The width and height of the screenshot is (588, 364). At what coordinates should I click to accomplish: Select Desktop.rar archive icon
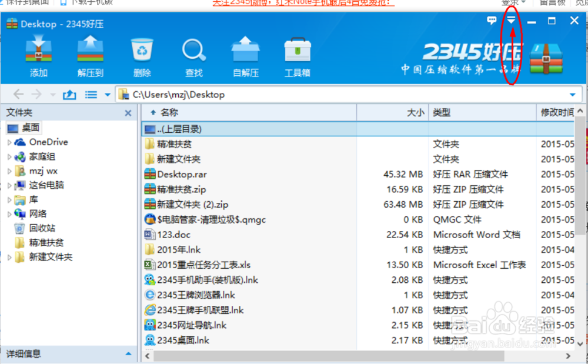[x=150, y=174]
